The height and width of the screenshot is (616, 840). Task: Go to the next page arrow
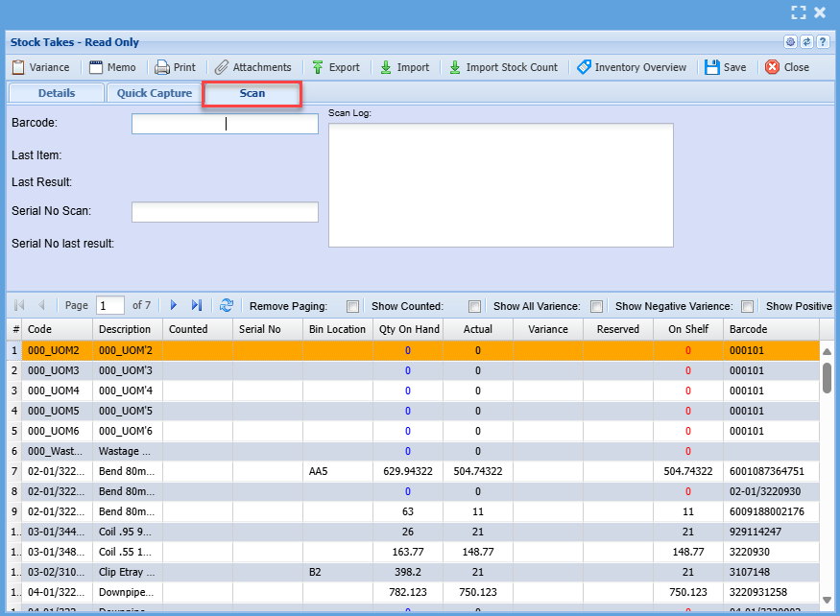click(174, 305)
